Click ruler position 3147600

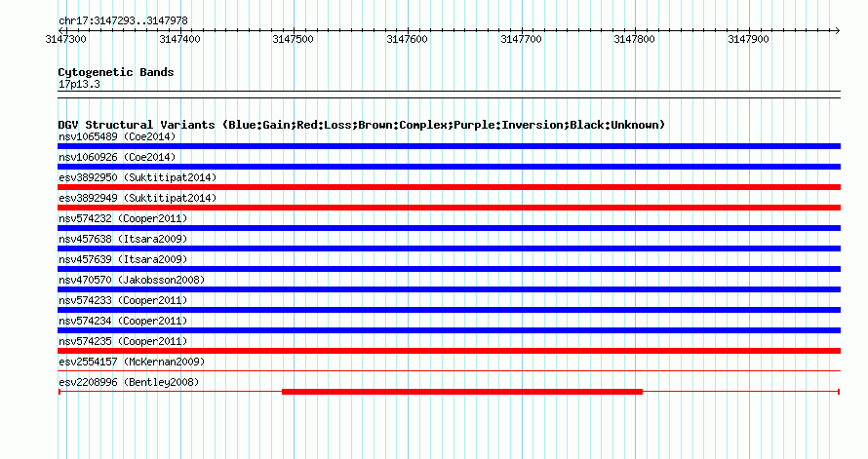(x=407, y=39)
